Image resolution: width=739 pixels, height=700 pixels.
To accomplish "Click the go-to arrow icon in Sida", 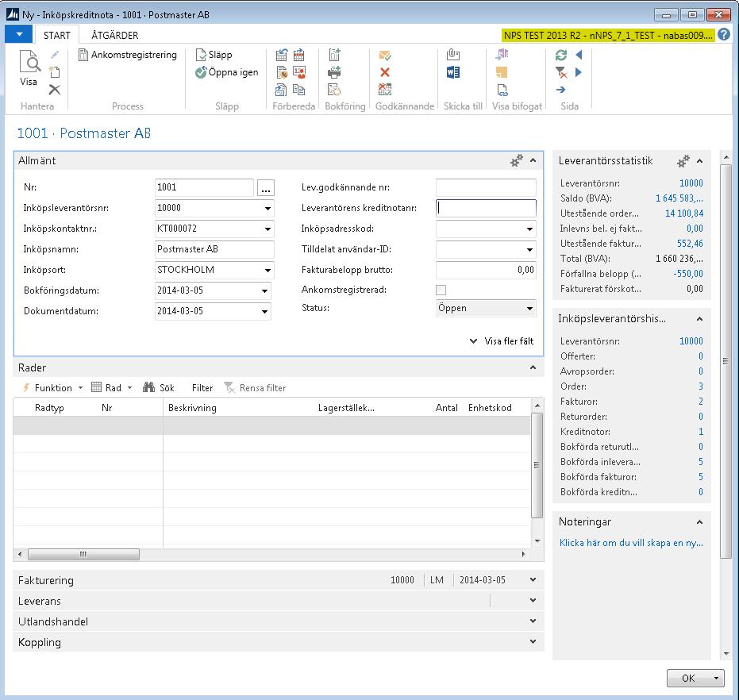I will click(x=561, y=90).
